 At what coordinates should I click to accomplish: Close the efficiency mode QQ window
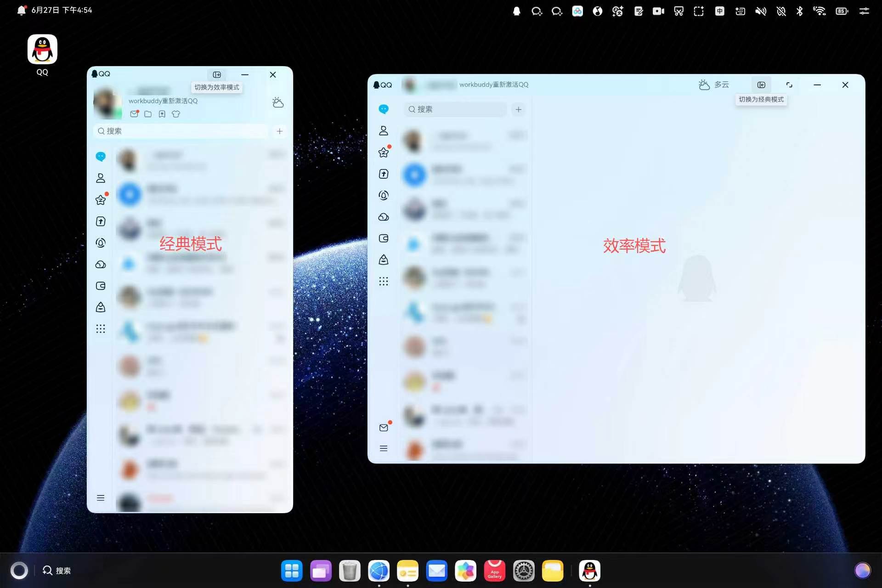845,85
